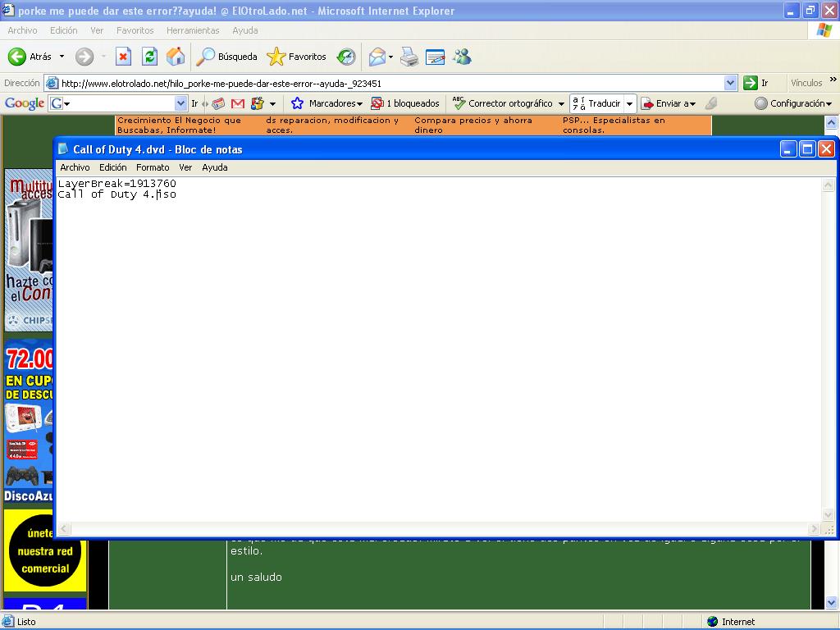840x630 pixels.
Task: Open the Mail envelope icon
Action: 377,57
